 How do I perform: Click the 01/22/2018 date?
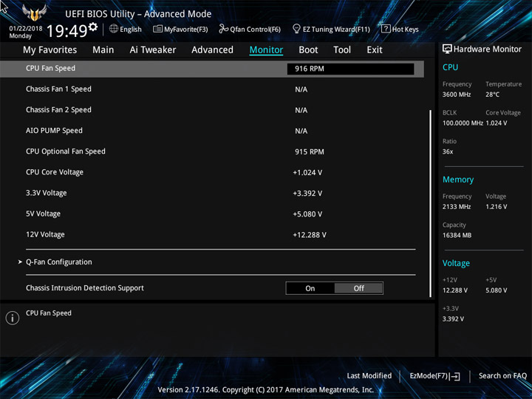26,29
